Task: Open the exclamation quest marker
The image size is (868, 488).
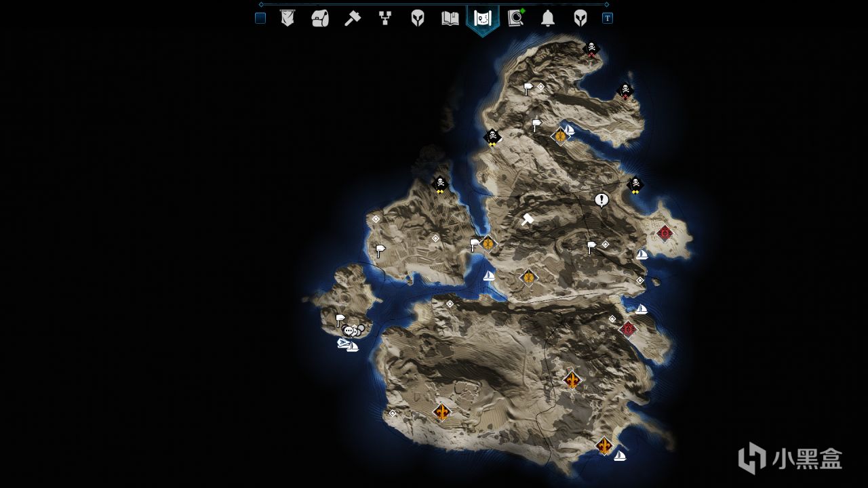Action: coord(601,199)
